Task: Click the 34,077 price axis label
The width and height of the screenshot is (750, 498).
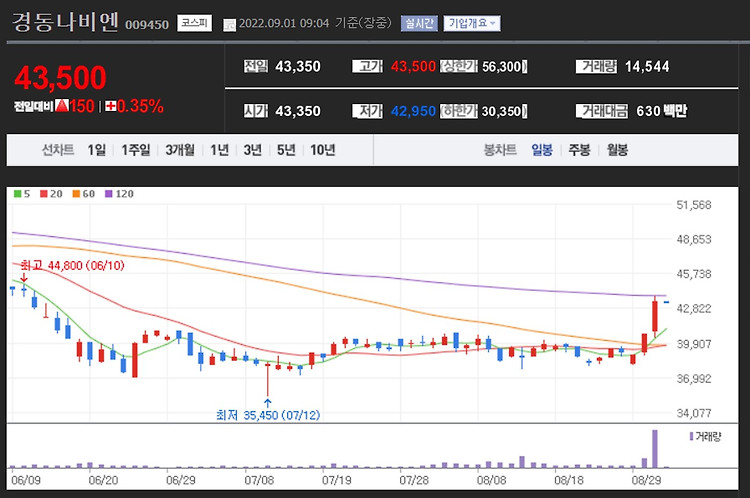Action: 694,413
